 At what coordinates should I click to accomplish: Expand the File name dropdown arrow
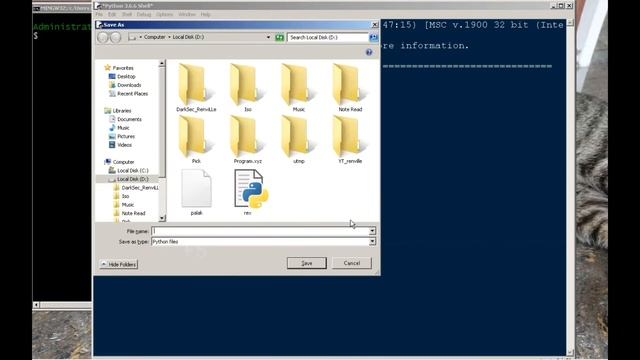click(x=372, y=231)
